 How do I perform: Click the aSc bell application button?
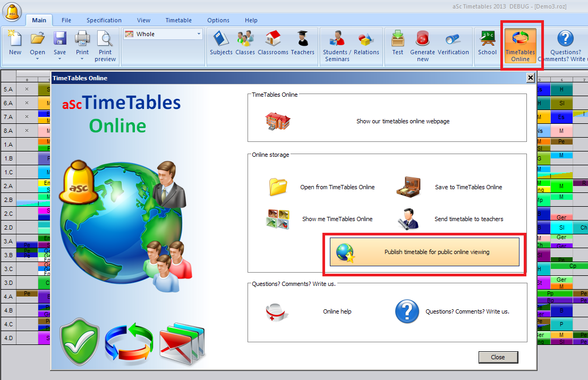(12, 12)
